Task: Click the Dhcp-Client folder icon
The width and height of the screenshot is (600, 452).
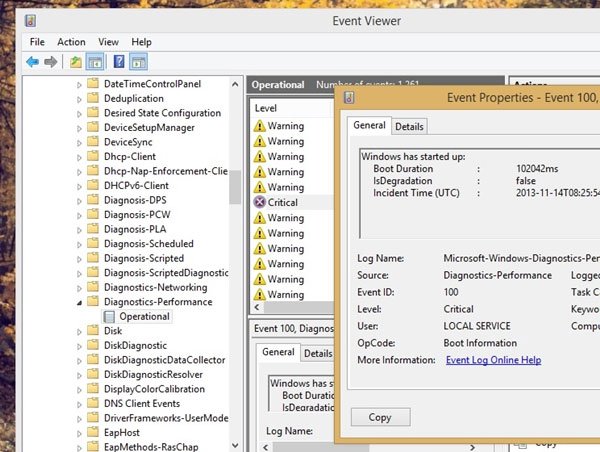Action: click(x=93, y=156)
